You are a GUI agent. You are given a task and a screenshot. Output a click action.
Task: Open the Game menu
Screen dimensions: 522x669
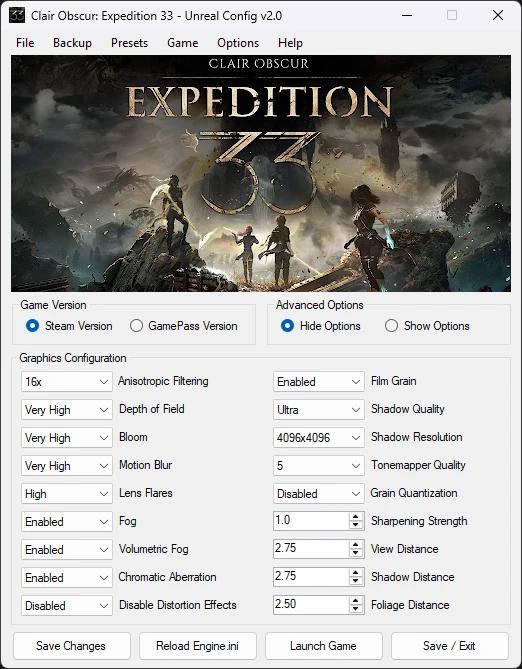(182, 43)
